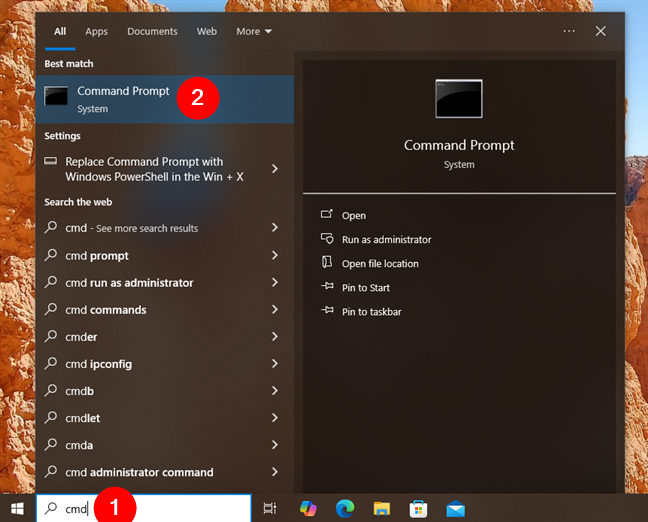Click the taskbar search box containing cmd
648x522 pixels.
(x=143, y=508)
